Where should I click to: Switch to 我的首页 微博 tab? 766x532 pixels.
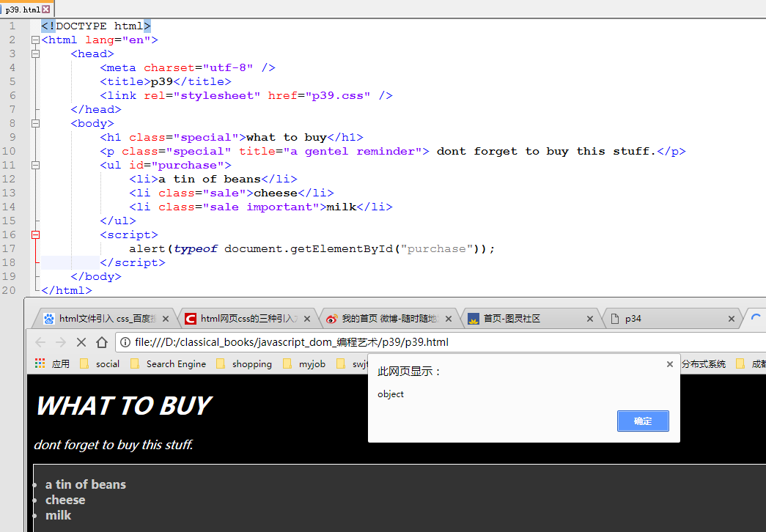pyautogui.click(x=390, y=319)
